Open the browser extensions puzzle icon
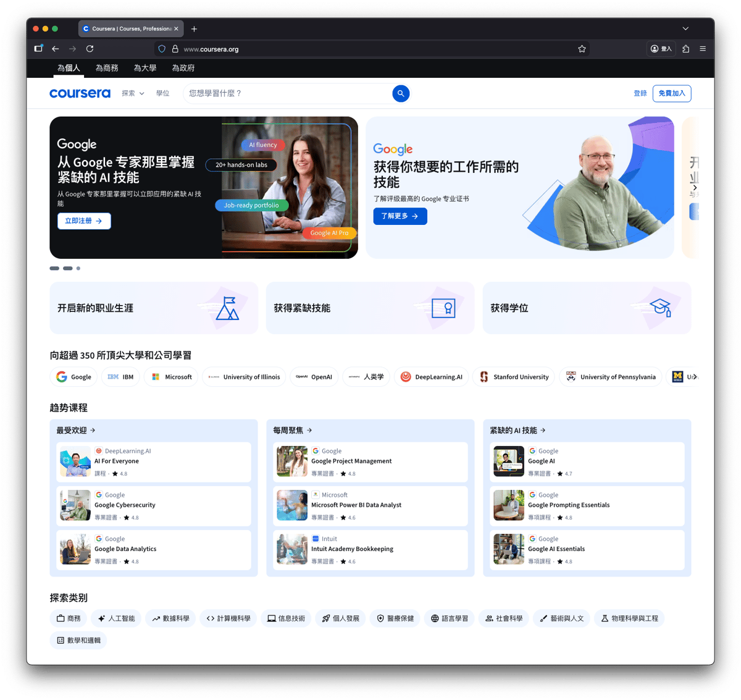 click(685, 49)
